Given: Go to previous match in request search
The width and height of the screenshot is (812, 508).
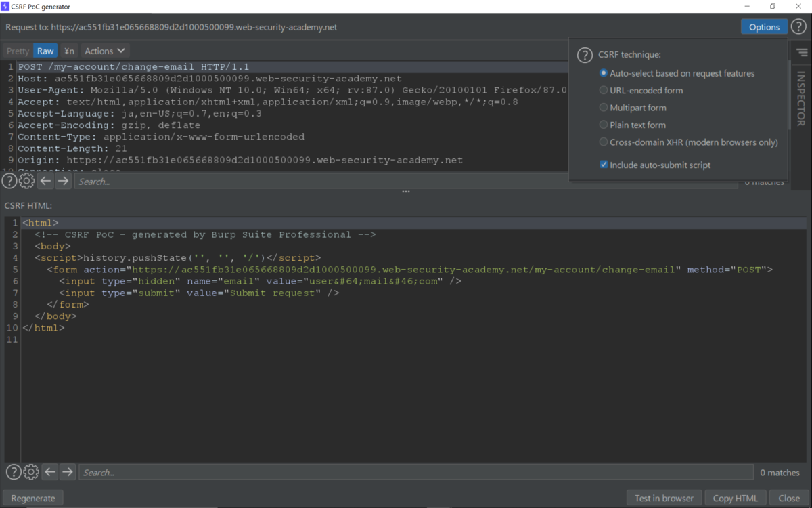Looking at the screenshot, I should point(45,181).
